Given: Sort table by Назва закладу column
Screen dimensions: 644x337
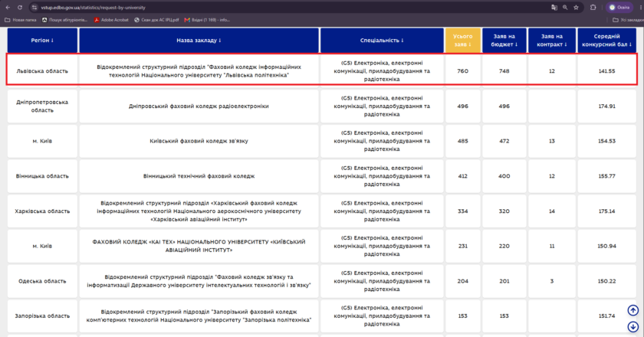Looking at the screenshot, I should point(199,41).
